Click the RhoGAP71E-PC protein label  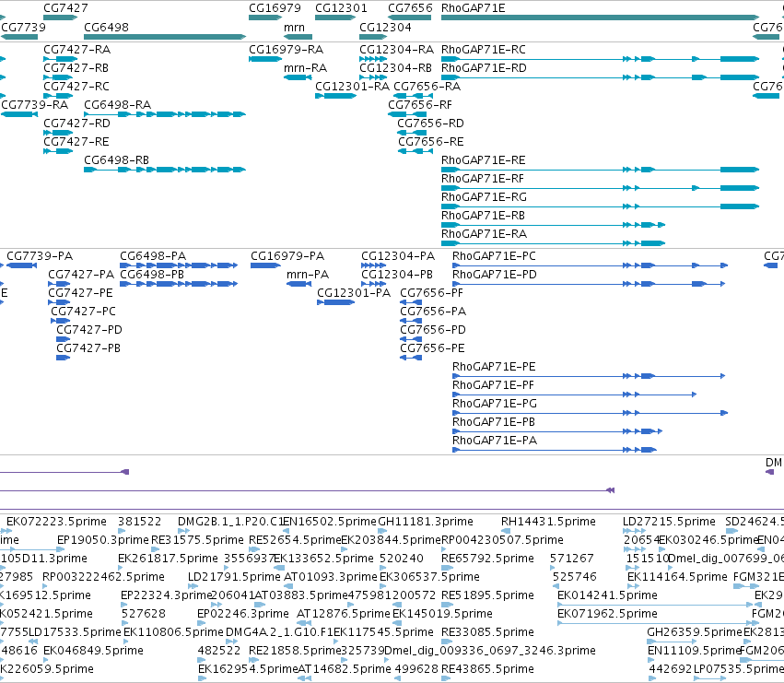click(x=494, y=255)
